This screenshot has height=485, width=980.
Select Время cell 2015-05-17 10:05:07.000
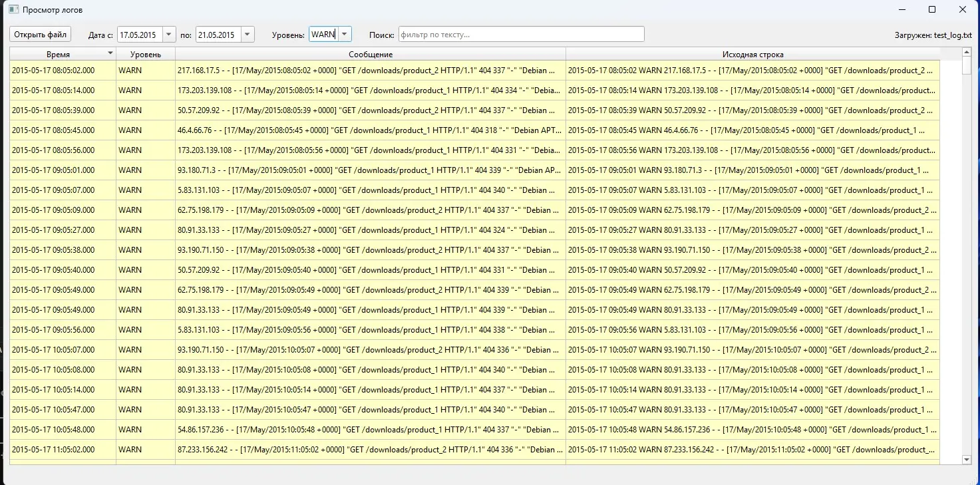[x=63, y=350]
